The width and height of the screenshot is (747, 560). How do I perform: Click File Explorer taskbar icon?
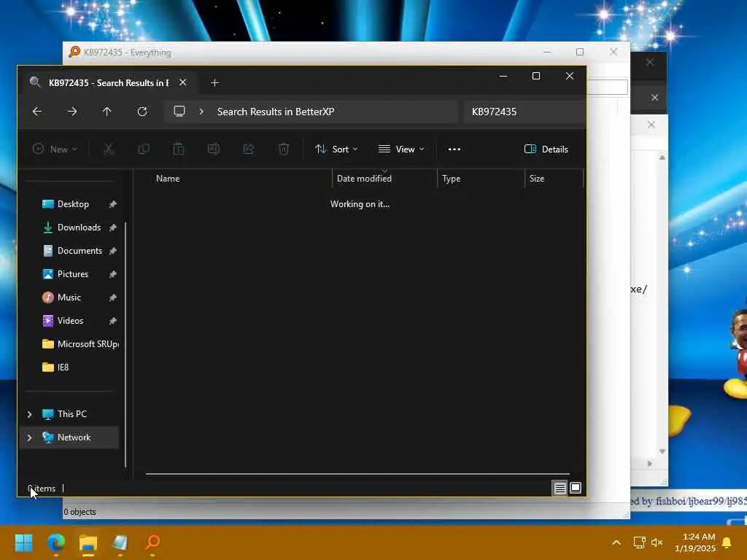pyautogui.click(x=88, y=542)
